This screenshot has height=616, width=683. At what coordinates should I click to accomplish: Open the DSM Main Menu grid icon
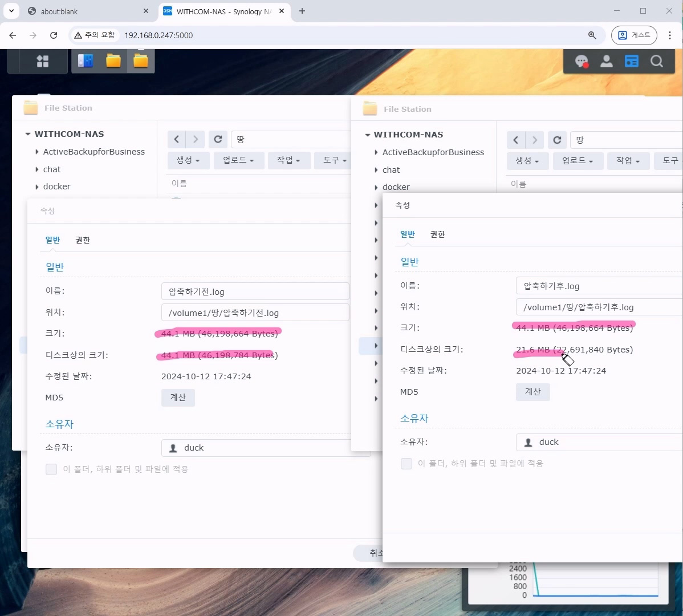pos(43,61)
